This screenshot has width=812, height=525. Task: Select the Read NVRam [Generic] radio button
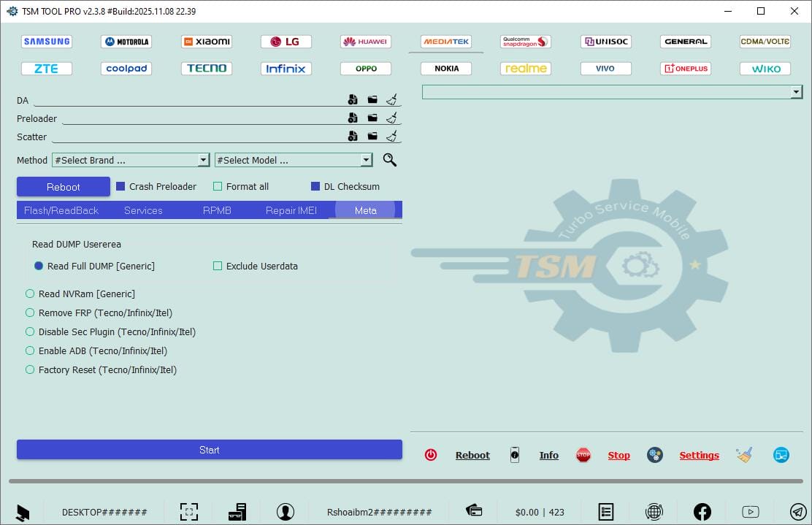pos(30,294)
